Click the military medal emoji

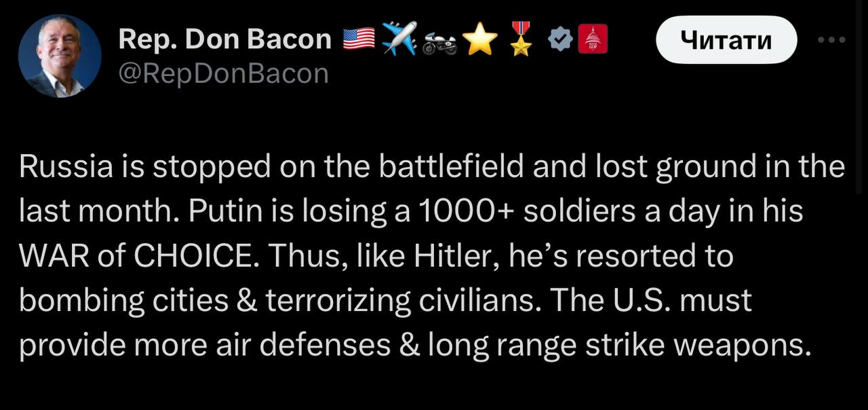point(521,39)
